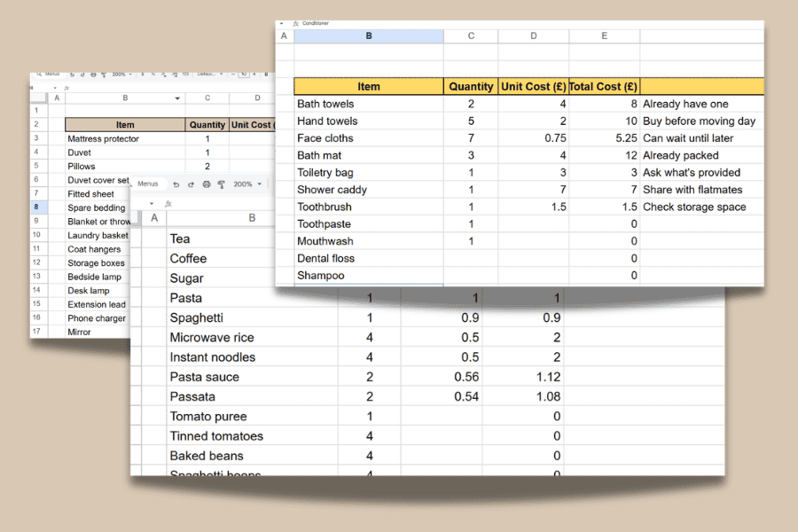Click the 5.25 total cost cell
798x532 pixels.
604,138
